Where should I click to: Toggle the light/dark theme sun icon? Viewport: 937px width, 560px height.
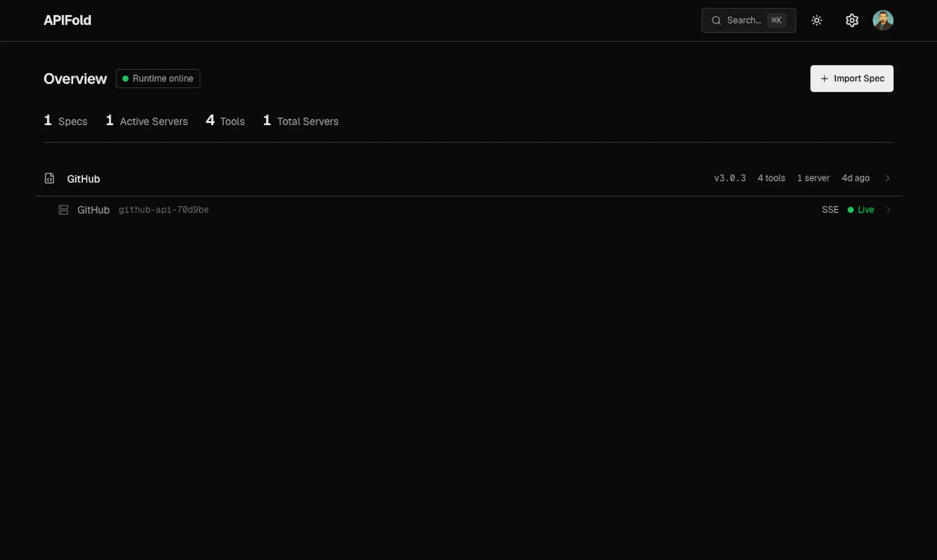tap(816, 20)
